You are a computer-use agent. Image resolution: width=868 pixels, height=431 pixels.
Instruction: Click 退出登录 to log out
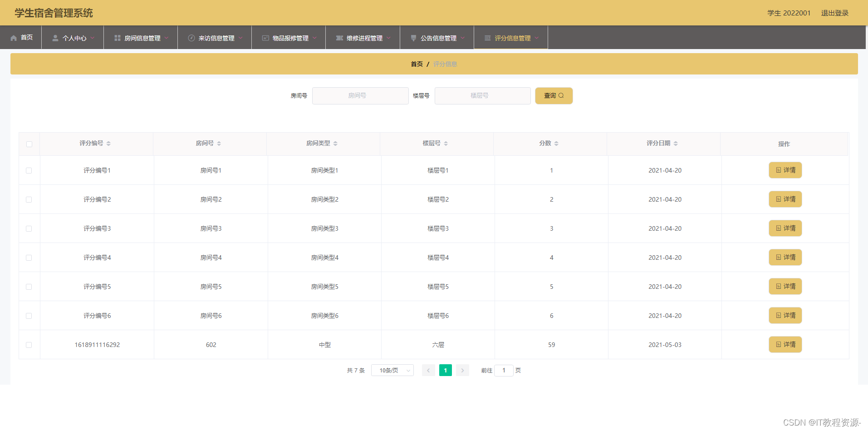click(x=834, y=13)
